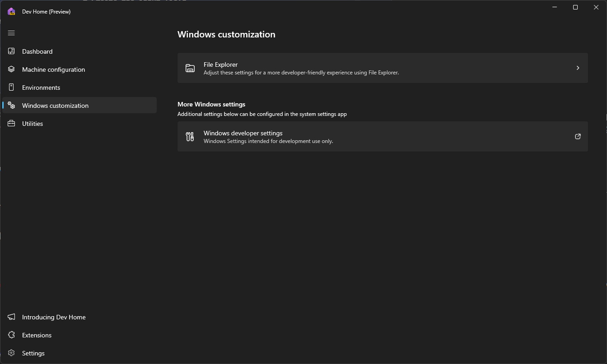Click the Windows developer settings tools icon
This screenshot has width=607, height=364.
point(190,136)
